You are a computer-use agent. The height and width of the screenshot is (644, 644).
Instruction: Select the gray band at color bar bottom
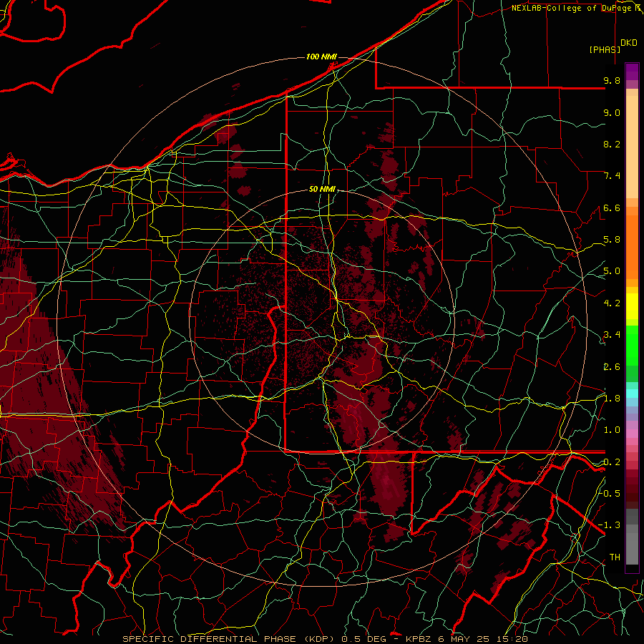(x=632, y=537)
